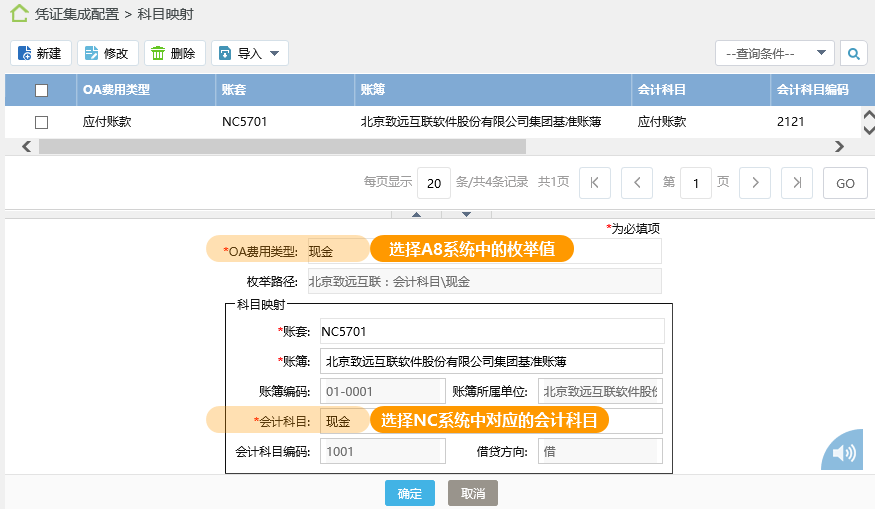Screen dimensions: 875x509
Task: Go to the previous page arrow
Action: point(636,183)
